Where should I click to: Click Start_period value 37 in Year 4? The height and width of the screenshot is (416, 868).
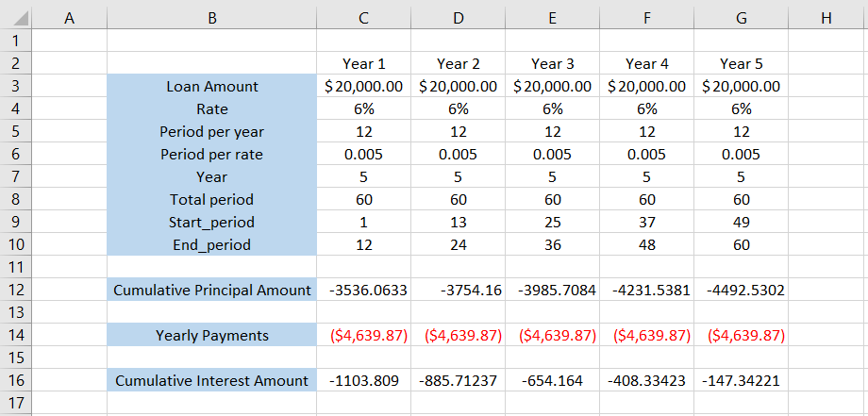point(646,223)
